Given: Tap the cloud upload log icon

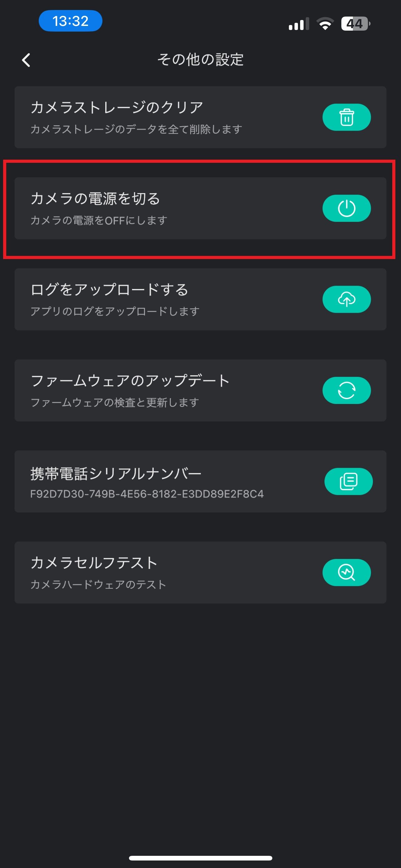Looking at the screenshot, I should (346, 299).
